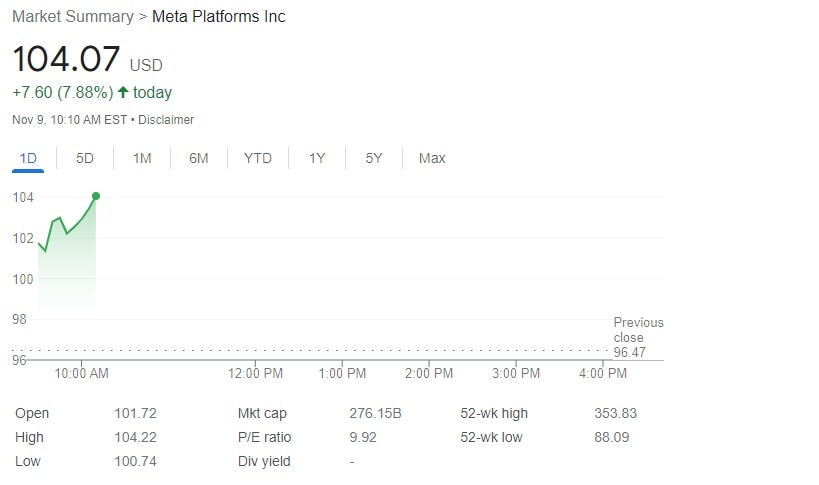Click the 10:00 AM axis label
This screenshot has width=819, height=485.
click(81, 374)
